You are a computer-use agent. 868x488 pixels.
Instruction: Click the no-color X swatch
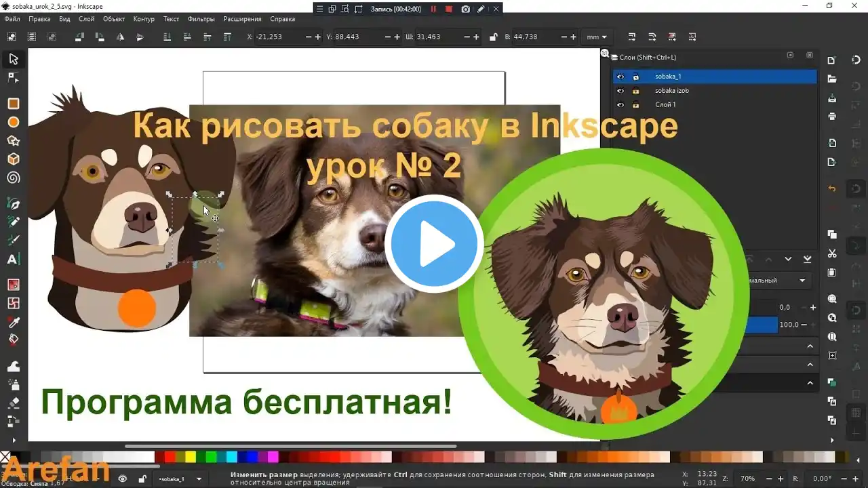pyautogui.click(x=5, y=457)
